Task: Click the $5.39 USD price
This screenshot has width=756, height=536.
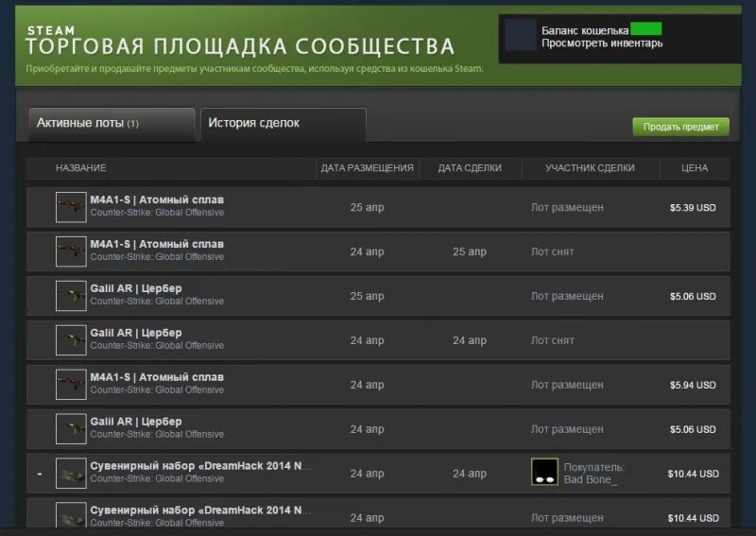Action: point(693,208)
